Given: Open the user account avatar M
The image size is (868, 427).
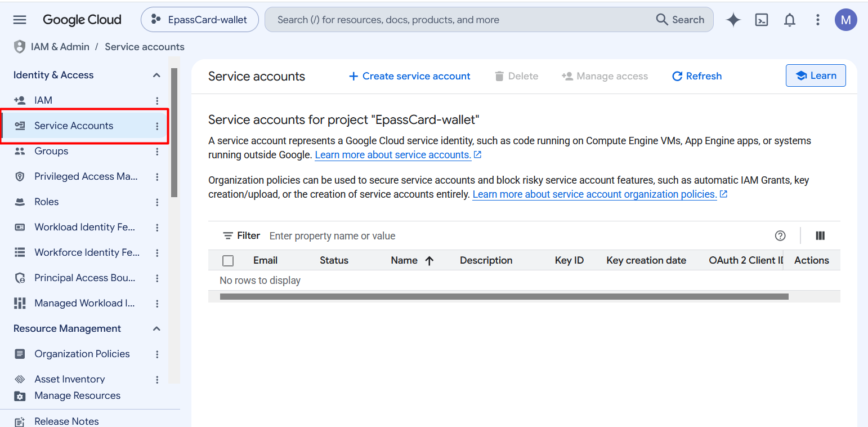Looking at the screenshot, I should tap(845, 20).
